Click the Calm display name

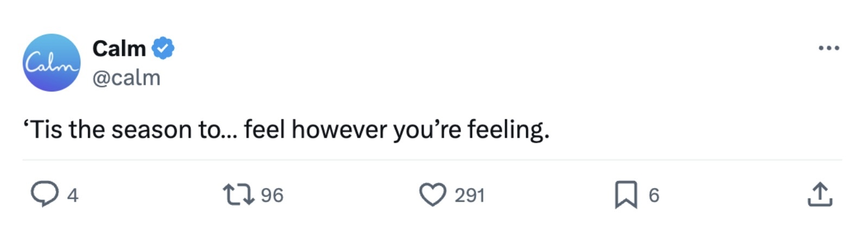pos(119,49)
